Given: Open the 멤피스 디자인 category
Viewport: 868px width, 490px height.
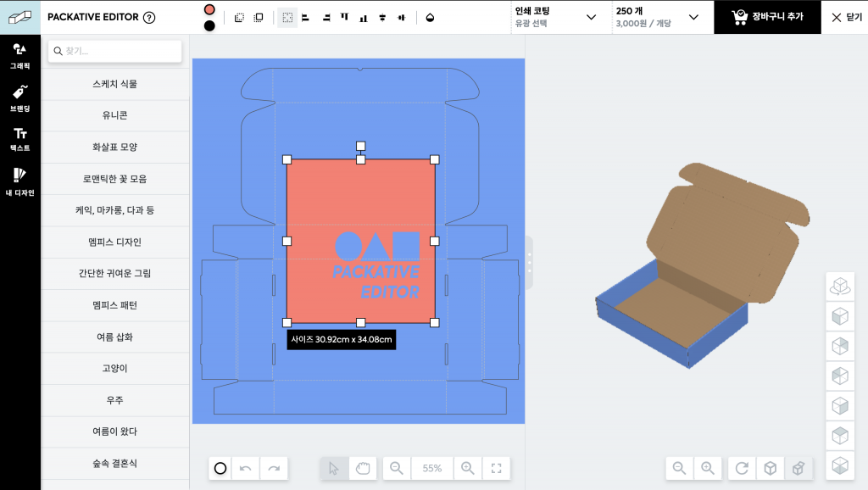Looking at the screenshot, I should tap(115, 242).
